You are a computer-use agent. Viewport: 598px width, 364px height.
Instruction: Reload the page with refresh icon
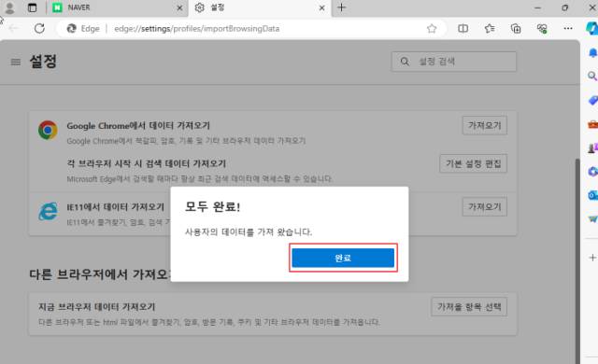39,29
